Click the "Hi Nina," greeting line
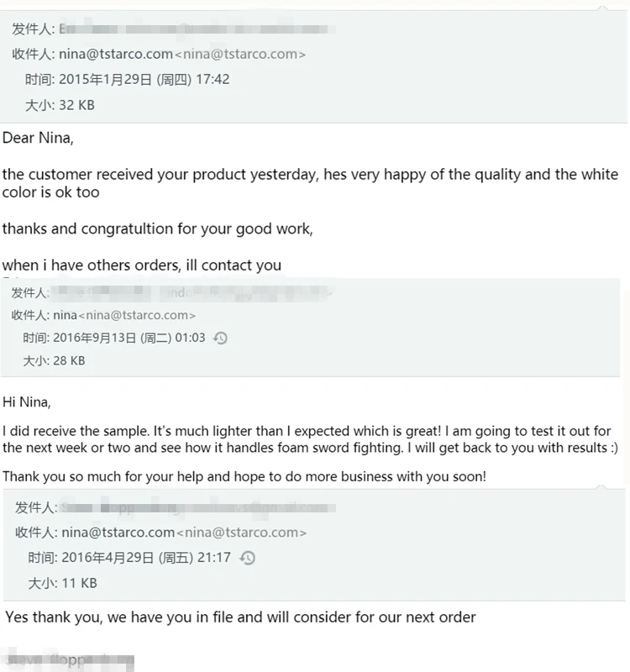This screenshot has height=672, width=630. pos(27,402)
